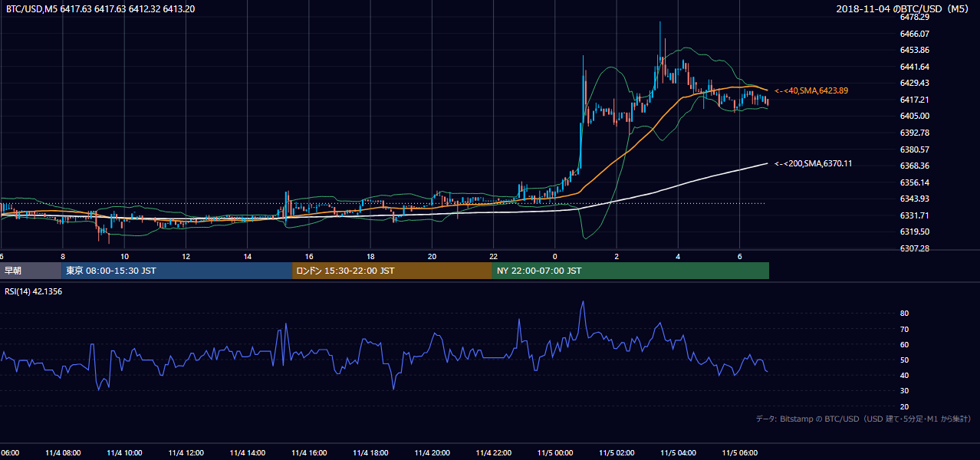Click hour axis label 12 under price chart

(186, 256)
